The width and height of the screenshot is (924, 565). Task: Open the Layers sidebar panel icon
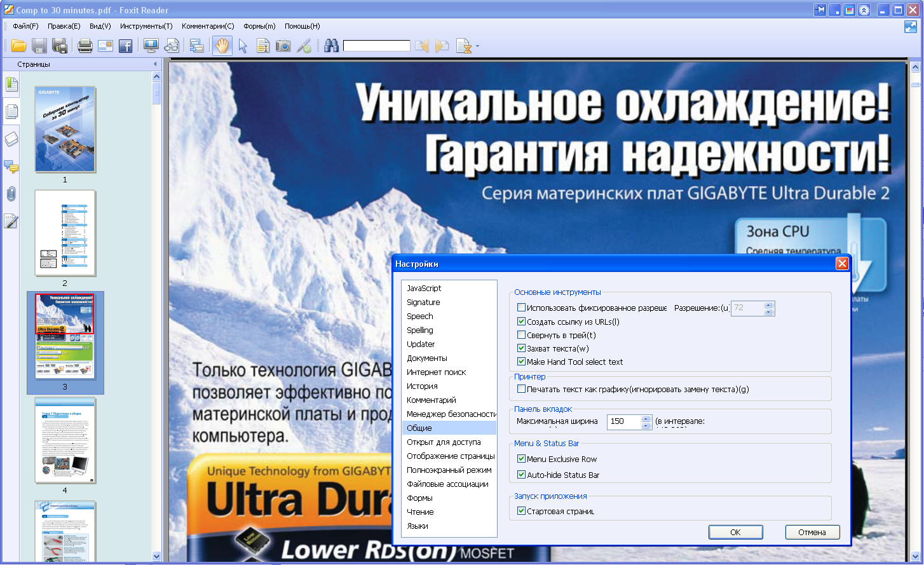coord(11,139)
